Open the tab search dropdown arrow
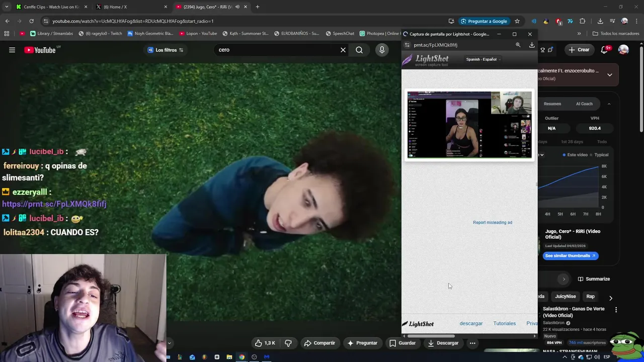Viewport: 644px width, 362px height. tap(7, 7)
